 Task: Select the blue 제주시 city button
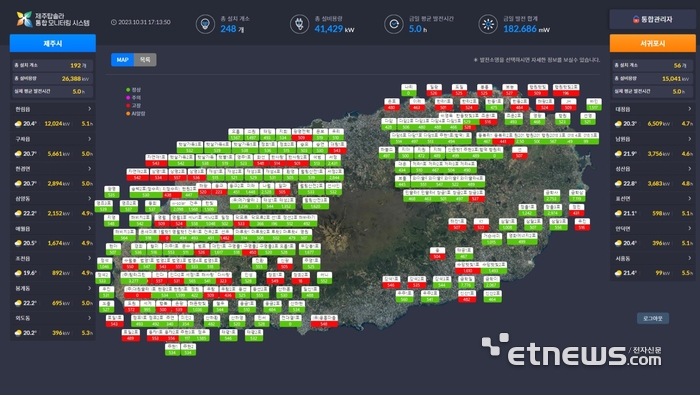(x=53, y=43)
